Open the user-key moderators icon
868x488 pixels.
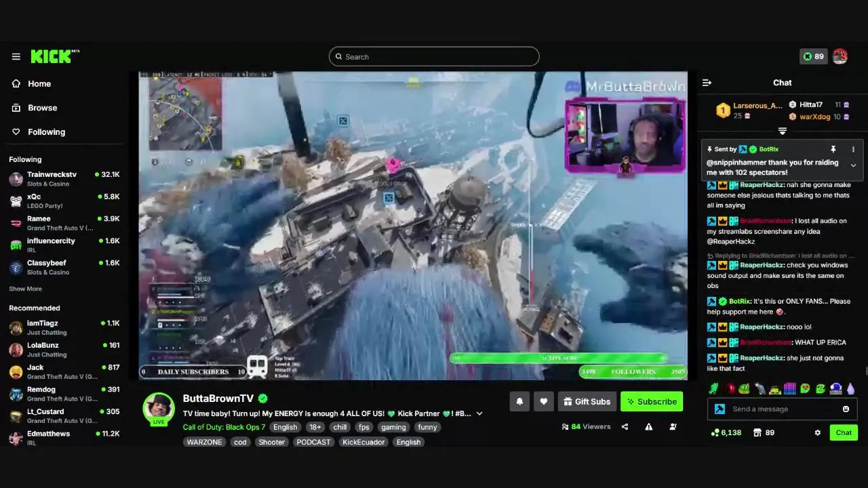pos(673,427)
